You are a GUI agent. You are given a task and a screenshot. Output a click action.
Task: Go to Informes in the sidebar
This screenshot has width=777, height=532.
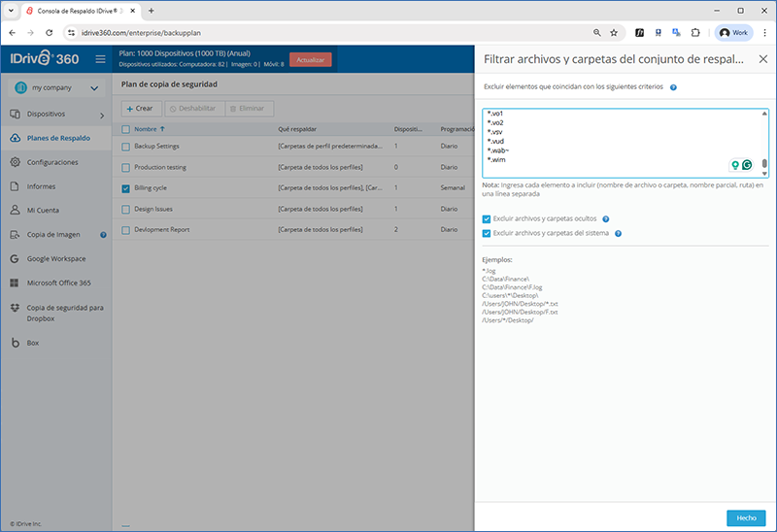41,186
